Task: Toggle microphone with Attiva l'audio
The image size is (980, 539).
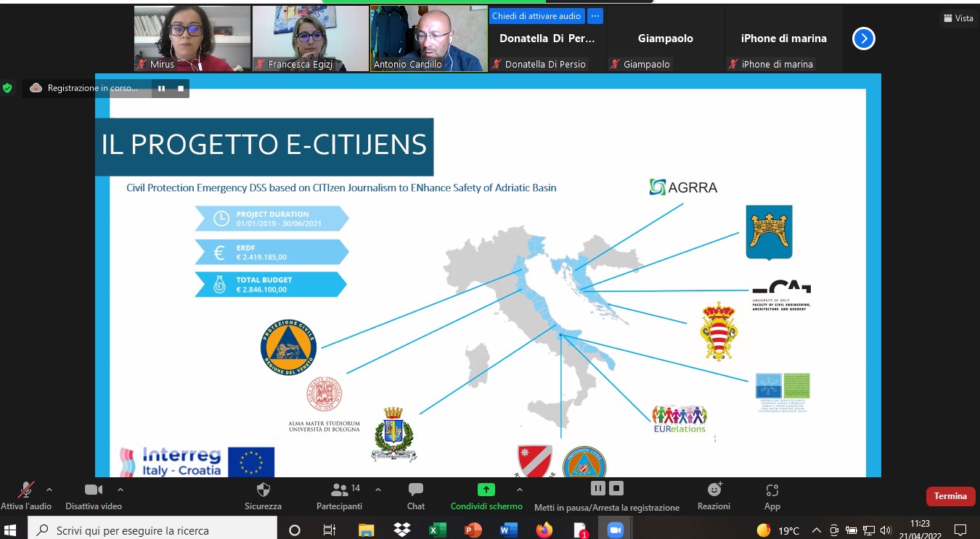Action: 26,490
